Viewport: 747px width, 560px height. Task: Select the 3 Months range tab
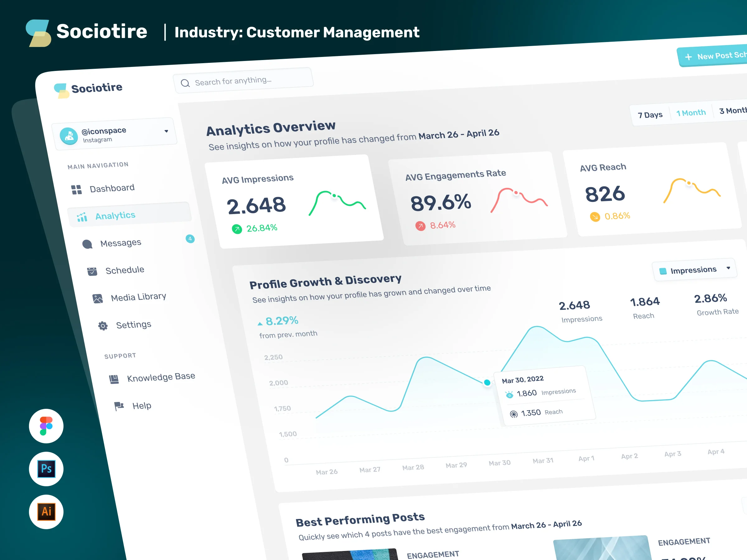coord(732,111)
